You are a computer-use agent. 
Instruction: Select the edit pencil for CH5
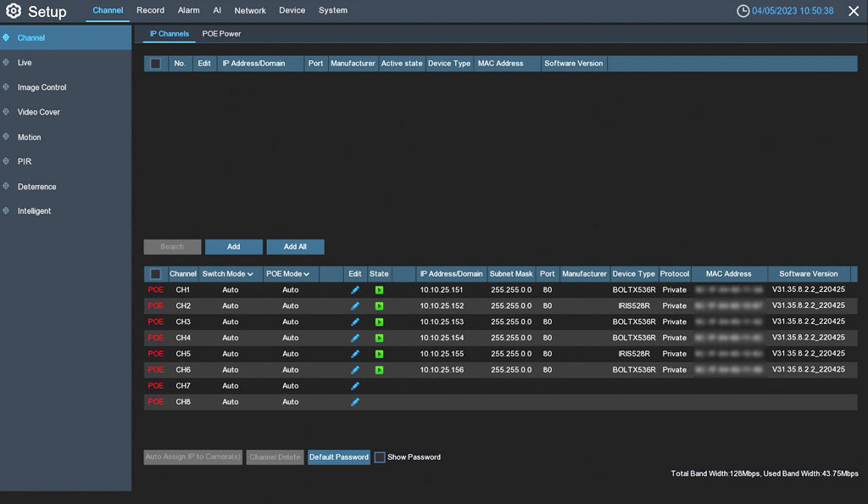(x=355, y=353)
